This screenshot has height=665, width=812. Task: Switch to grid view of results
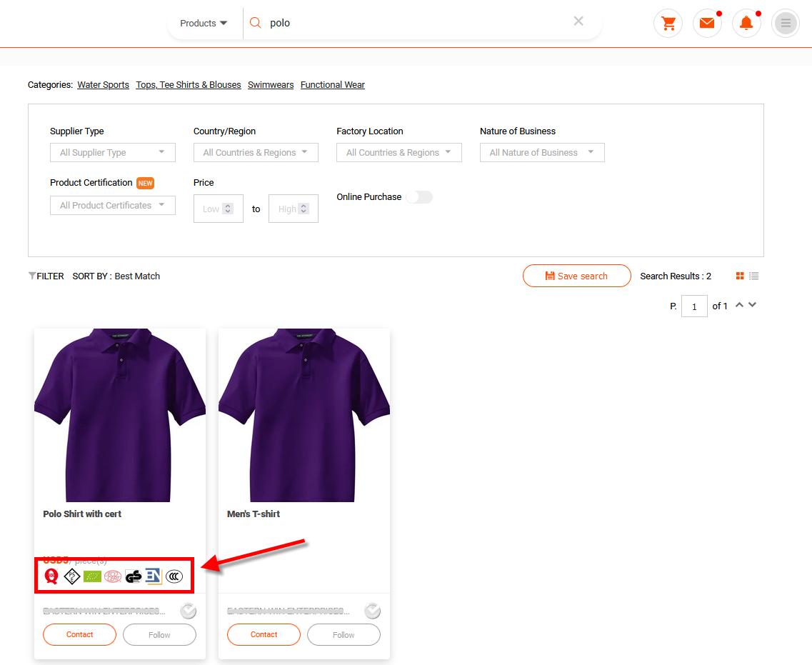(740, 276)
